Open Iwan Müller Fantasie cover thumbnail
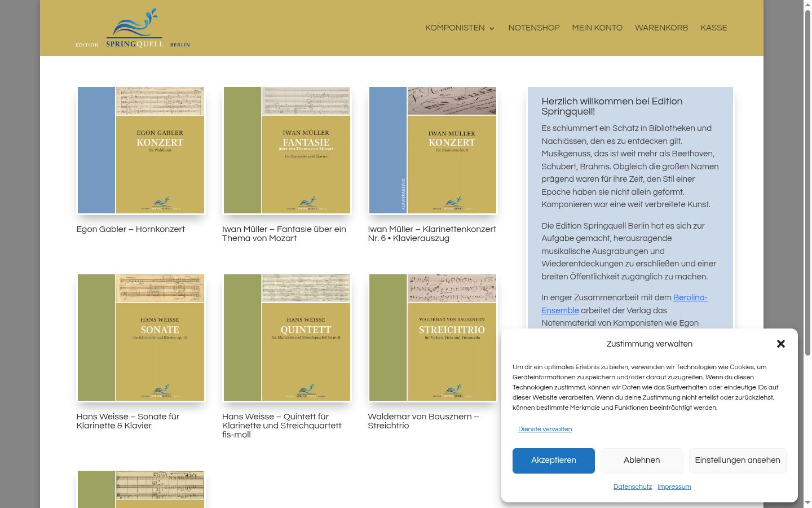This screenshot has height=508, width=812. (x=286, y=150)
